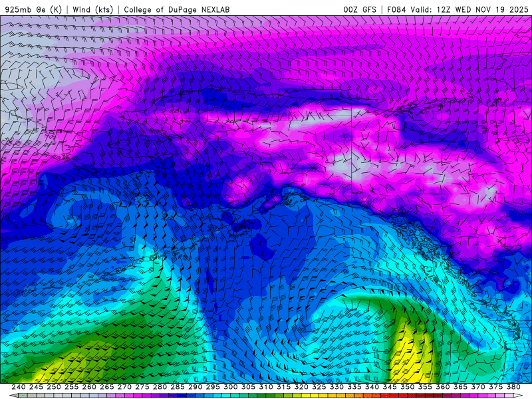Click the 250 value on the color scale
The height and width of the screenshot is (399, 532).
tap(54, 387)
